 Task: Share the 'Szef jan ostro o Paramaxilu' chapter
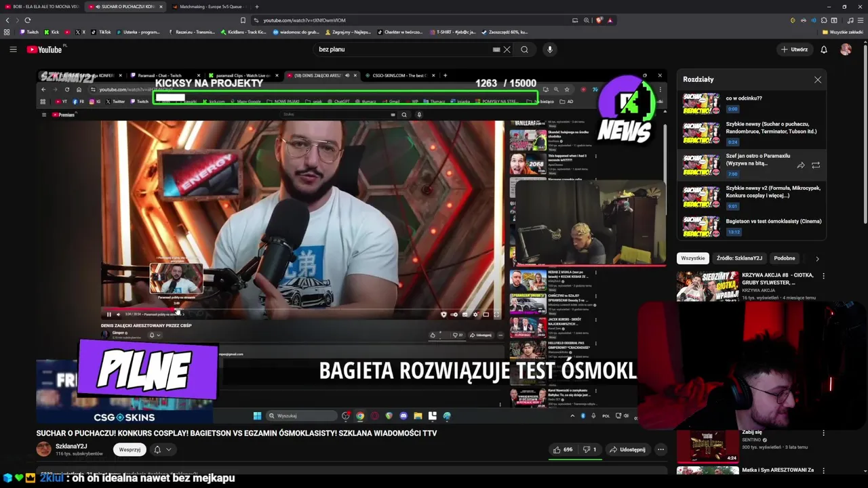(x=801, y=165)
